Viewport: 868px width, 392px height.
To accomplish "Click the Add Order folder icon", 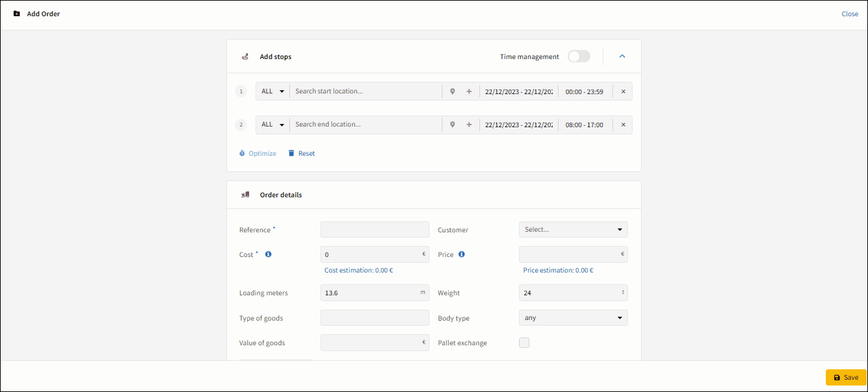I will [x=17, y=14].
